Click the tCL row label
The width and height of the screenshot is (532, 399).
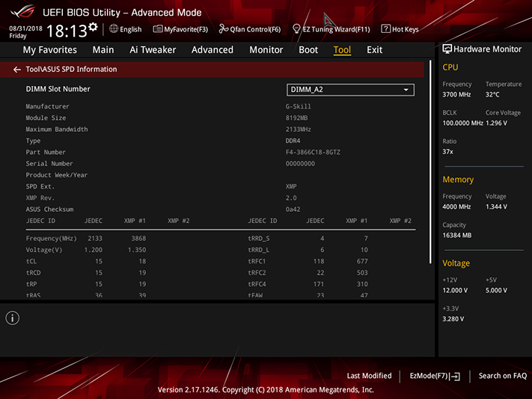31,261
